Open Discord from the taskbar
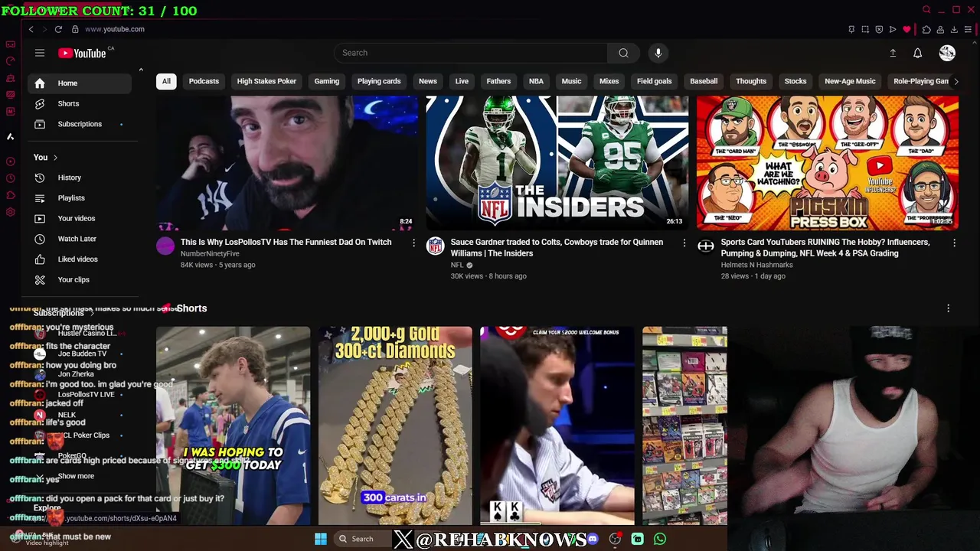 pos(593,539)
